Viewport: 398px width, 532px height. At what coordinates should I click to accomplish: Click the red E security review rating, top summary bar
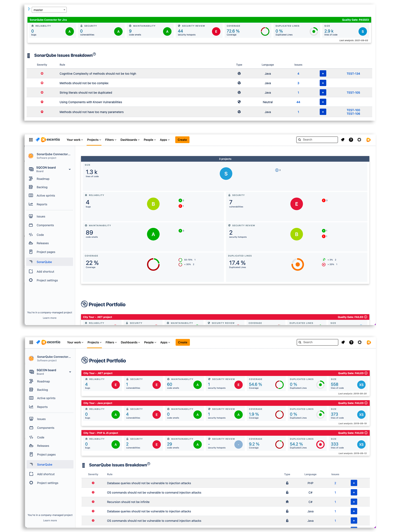[216, 32]
